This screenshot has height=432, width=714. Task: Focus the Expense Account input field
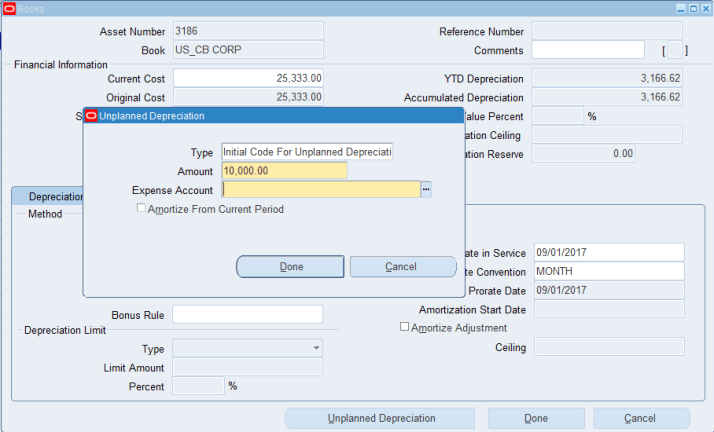[x=320, y=189]
